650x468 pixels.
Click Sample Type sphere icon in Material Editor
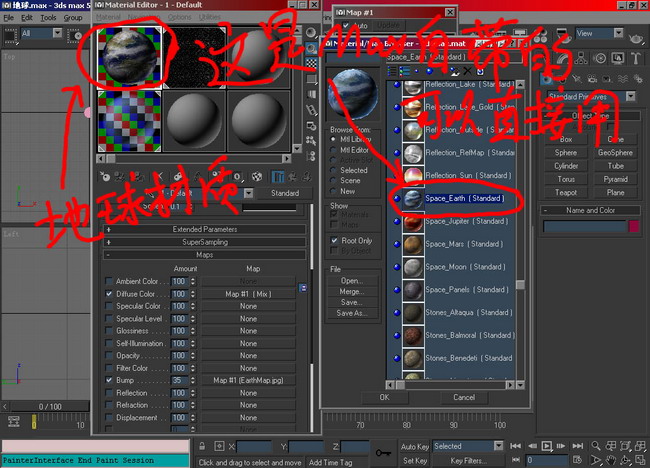310,33
